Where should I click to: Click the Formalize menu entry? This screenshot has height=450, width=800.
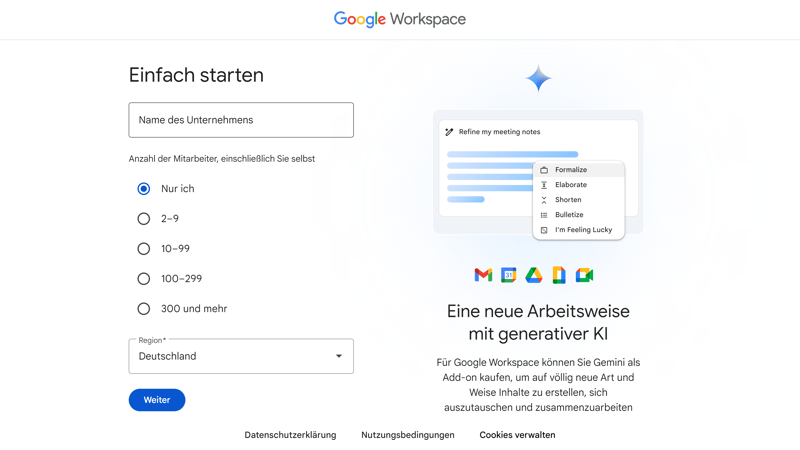tap(579, 170)
